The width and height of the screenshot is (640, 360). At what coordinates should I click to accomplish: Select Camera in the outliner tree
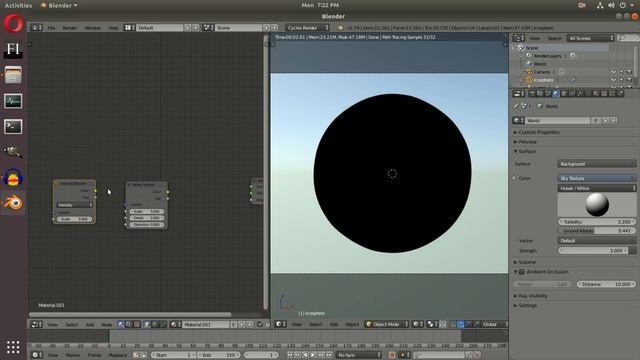click(x=542, y=72)
